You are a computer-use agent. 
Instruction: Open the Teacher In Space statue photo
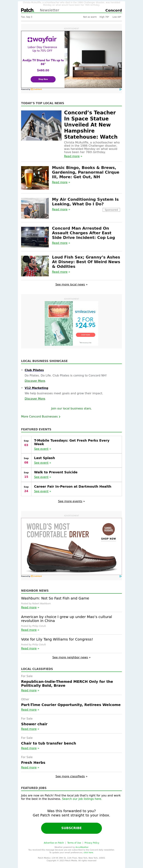click(x=41, y=125)
